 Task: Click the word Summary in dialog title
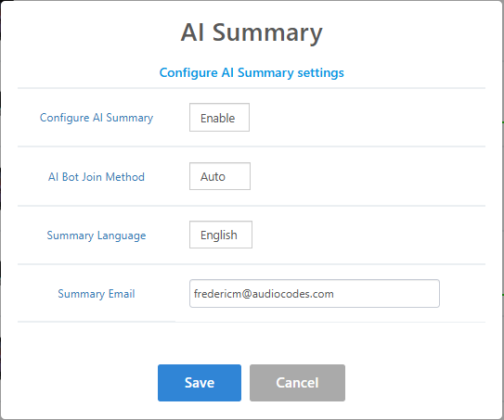click(267, 33)
